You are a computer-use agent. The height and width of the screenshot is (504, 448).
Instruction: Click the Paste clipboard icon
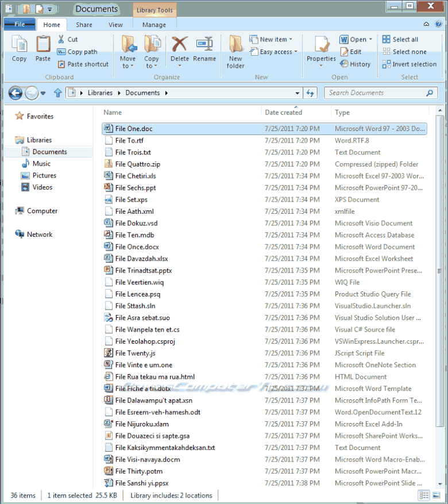[43, 44]
